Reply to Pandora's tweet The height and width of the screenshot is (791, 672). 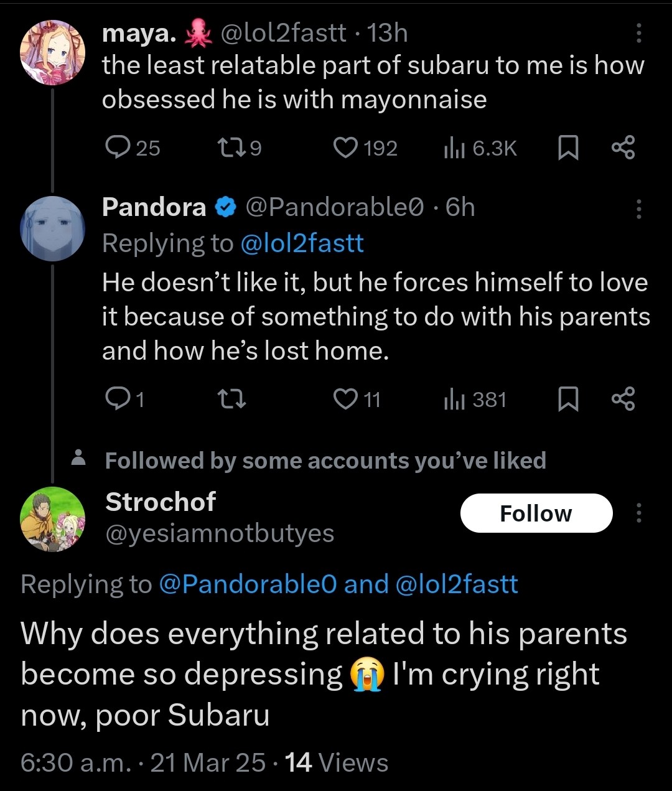point(116,399)
